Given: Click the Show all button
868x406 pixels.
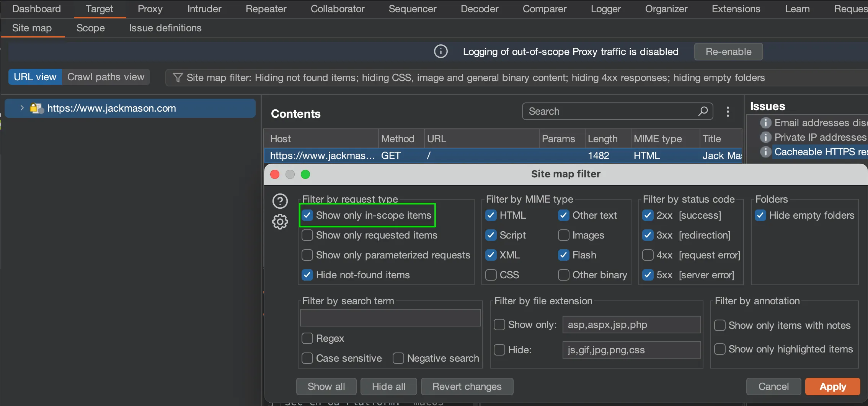Looking at the screenshot, I should coord(326,387).
